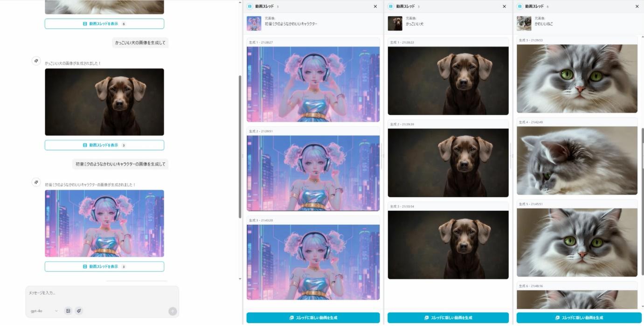Close the Miku character video thread panel

tap(375, 7)
